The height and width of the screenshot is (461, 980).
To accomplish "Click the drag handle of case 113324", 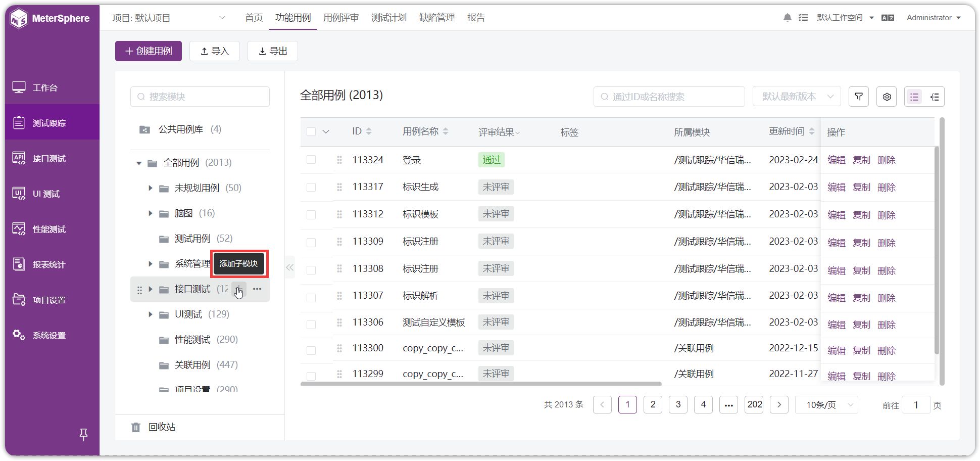I will pyautogui.click(x=339, y=160).
